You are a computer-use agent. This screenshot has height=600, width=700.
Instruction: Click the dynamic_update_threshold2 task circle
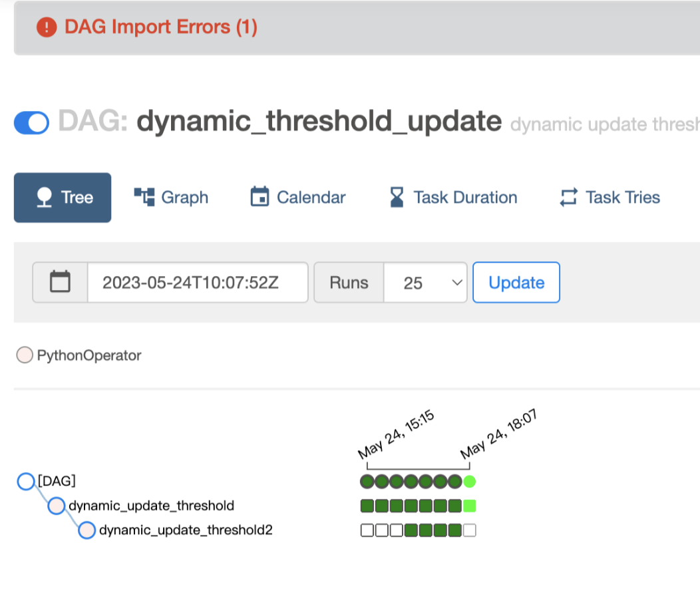(87, 530)
